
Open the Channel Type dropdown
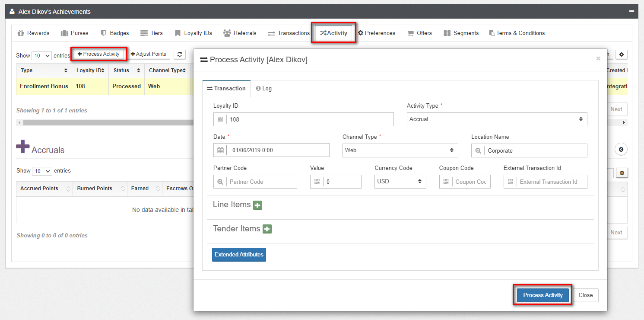pyautogui.click(x=400, y=150)
